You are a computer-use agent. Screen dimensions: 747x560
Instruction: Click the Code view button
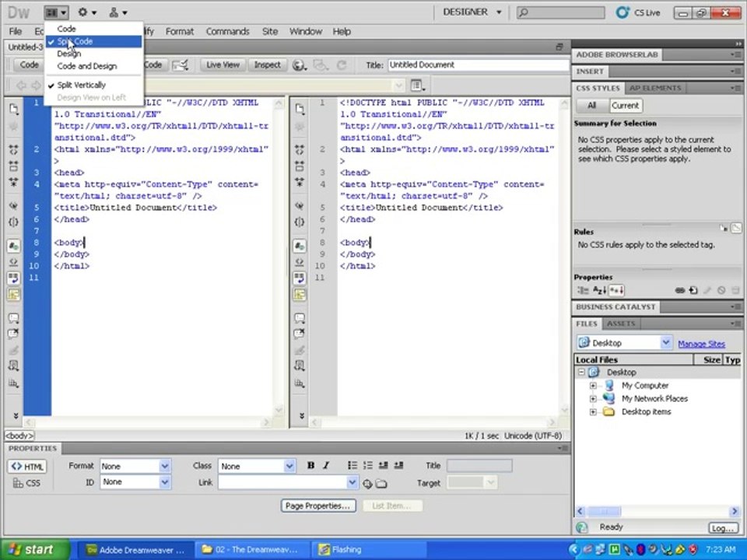[x=29, y=65]
